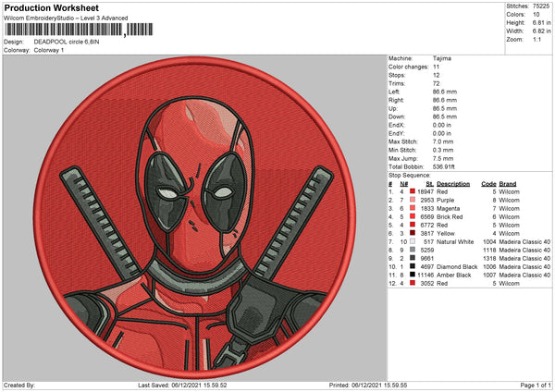
Task: Click the "Stop Sequence:" heading
Action: click(409, 176)
